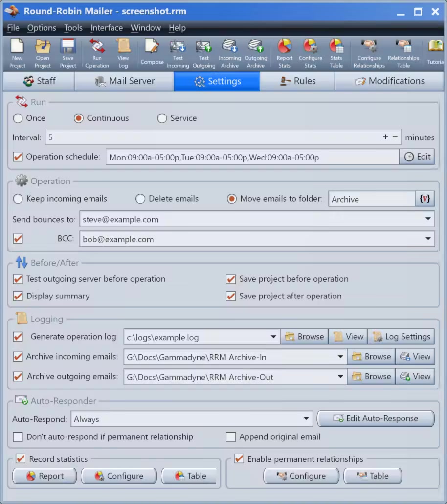Image resolution: width=447 pixels, height=504 pixels.
Task: Click the Log Settings button
Action: [x=402, y=337]
